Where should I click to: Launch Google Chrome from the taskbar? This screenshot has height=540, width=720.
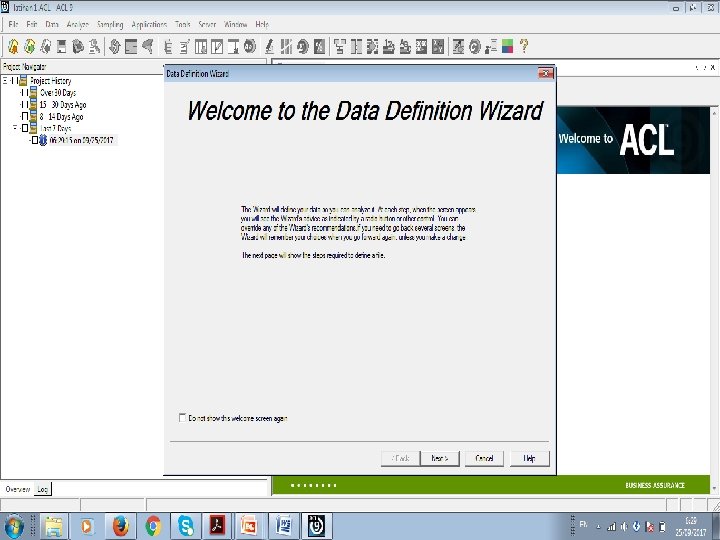click(x=153, y=526)
